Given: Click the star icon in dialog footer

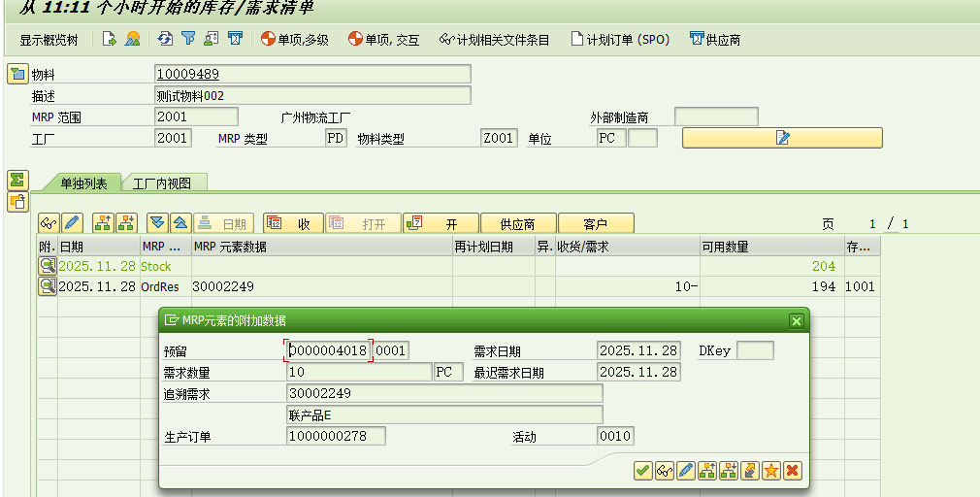Looking at the screenshot, I should (771, 471).
